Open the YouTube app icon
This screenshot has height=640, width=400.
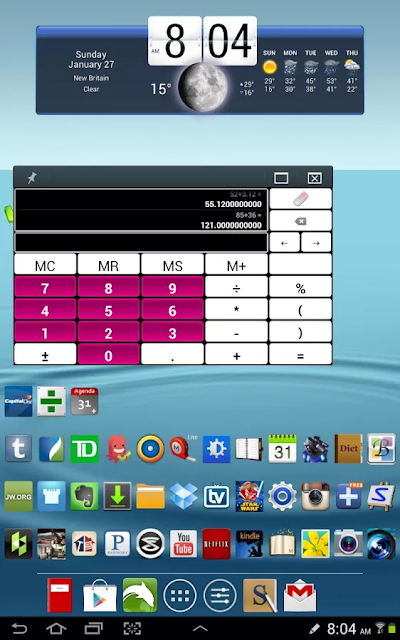(x=183, y=544)
